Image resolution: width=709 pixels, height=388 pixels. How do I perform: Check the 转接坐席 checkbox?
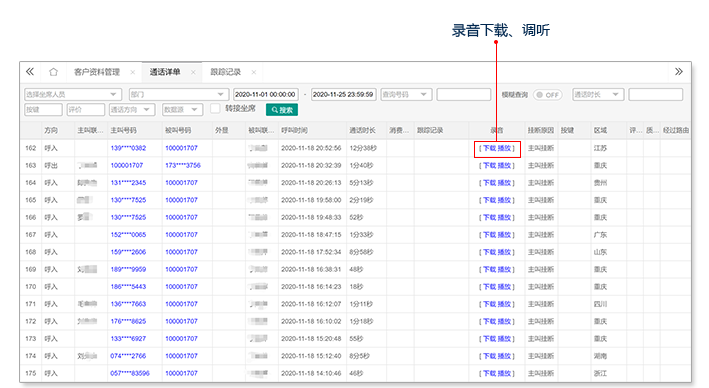click(216, 109)
